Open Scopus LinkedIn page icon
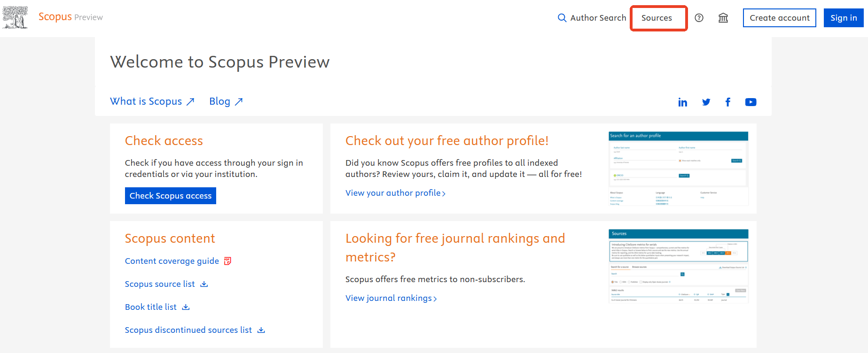868x353 pixels. [x=683, y=102]
